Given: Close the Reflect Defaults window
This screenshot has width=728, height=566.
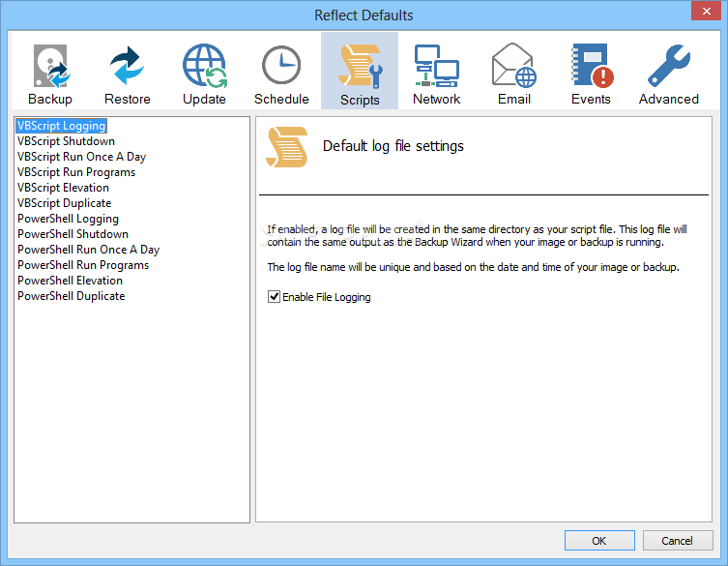Looking at the screenshot, I should pos(706,11).
